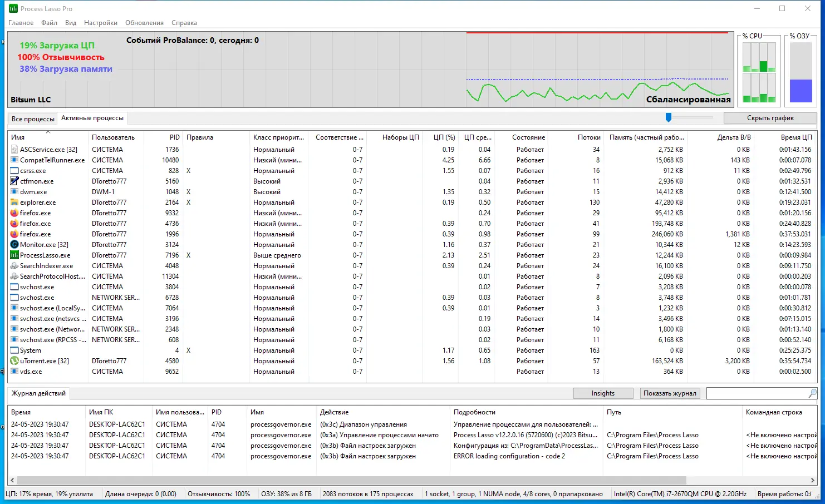Click svchost.exe icon for PID 3804
Viewport: 825px width, 504px height.
click(14, 287)
